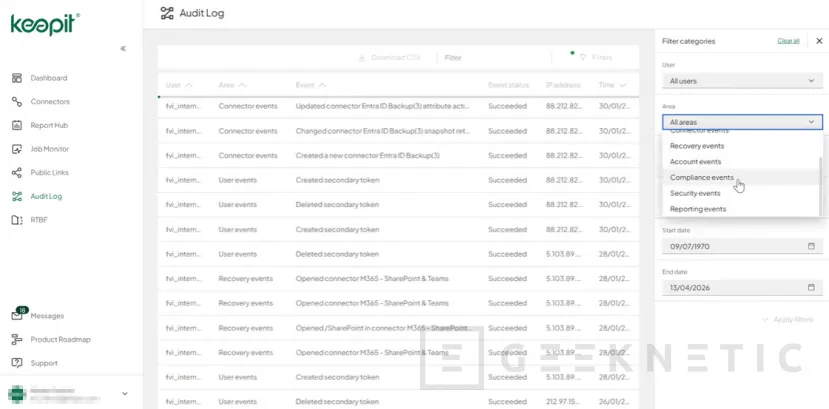Screen dimensions: 829x409
Task: Select 'Updated connector Entra ID Backup(3) attribute' row
Action: 398,106
